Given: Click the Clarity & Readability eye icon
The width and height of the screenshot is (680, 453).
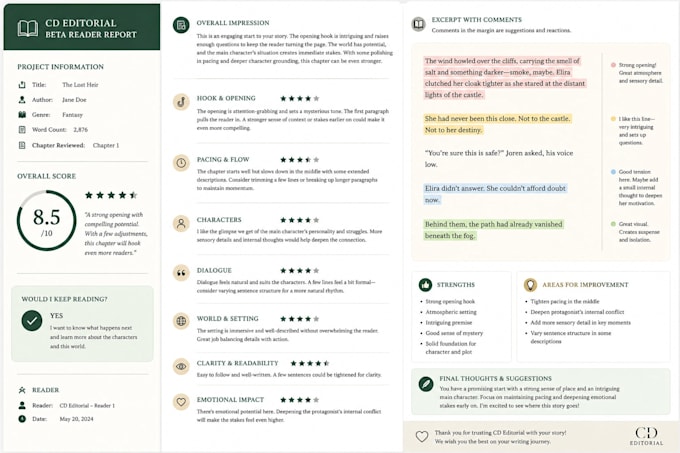Looking at the screenshot, I should click(x=181, y=366).
